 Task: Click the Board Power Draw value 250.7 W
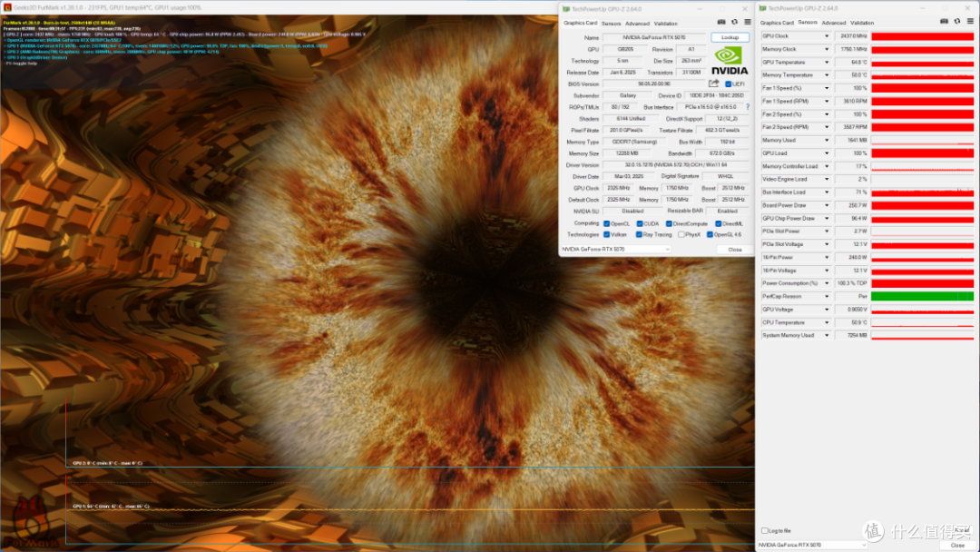pos(852,206)
